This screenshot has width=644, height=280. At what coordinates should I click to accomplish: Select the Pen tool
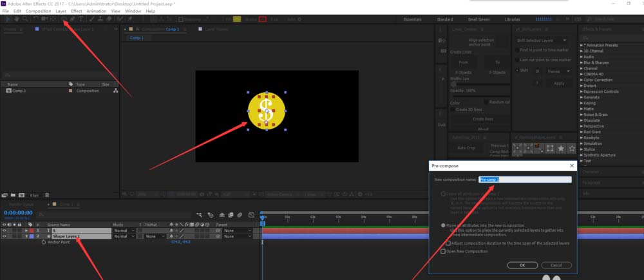tap(72, 19)
